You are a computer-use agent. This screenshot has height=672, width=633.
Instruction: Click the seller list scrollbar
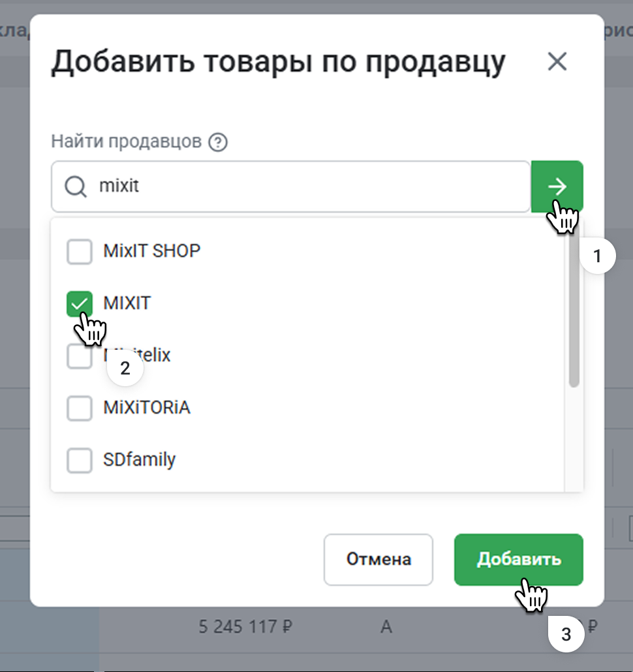(x=574, y=313)
